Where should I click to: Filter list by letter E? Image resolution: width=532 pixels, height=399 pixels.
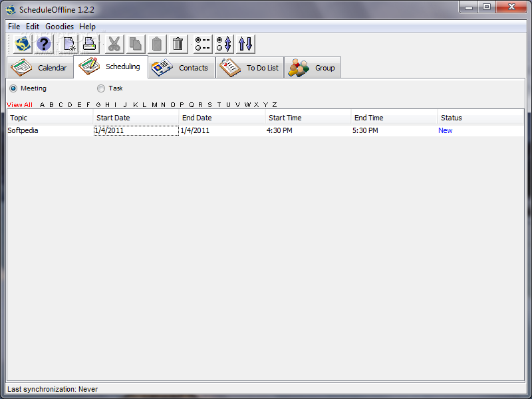coord(79,105)
